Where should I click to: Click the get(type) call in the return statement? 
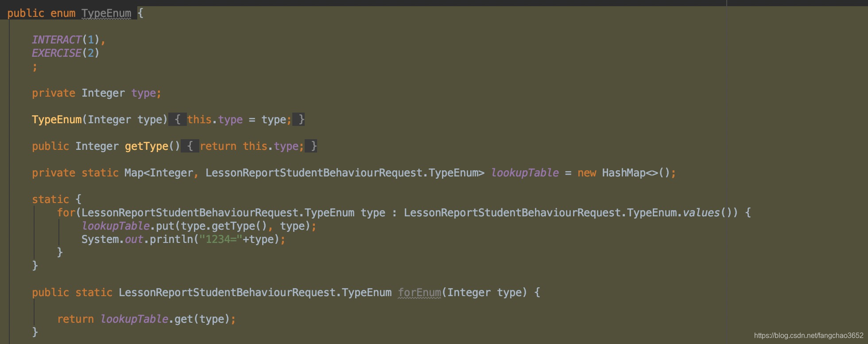click(x=202, y=319)
